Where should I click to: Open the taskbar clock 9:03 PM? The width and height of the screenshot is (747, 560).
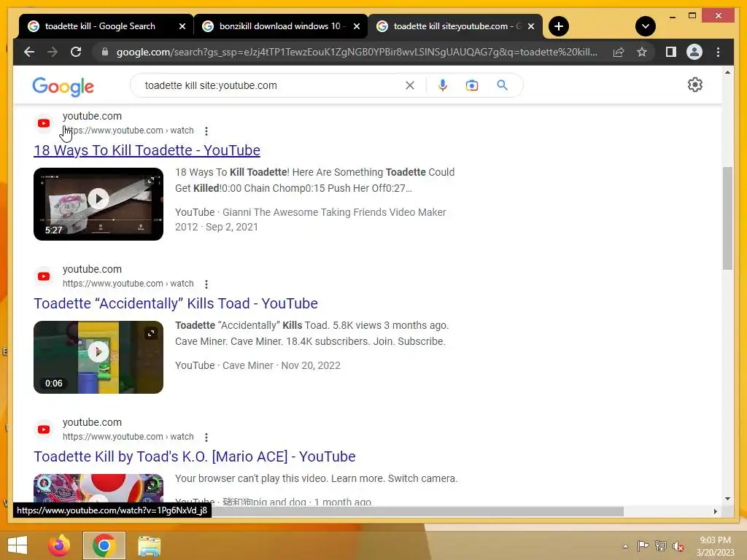click(715, 546)
